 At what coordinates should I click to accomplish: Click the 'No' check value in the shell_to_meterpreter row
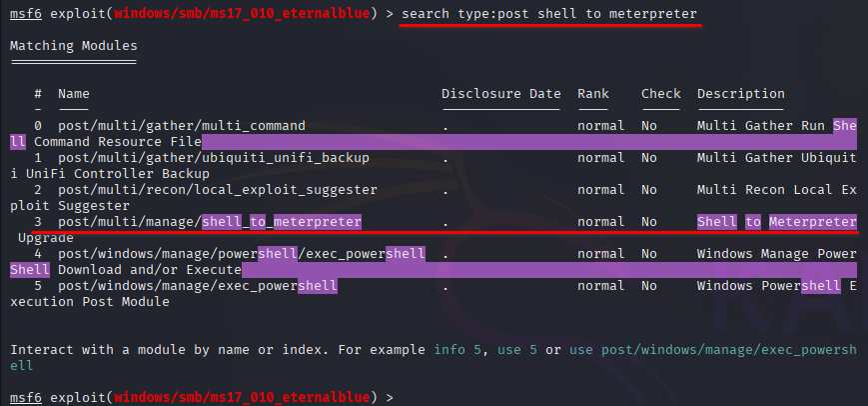coord(649,222)
